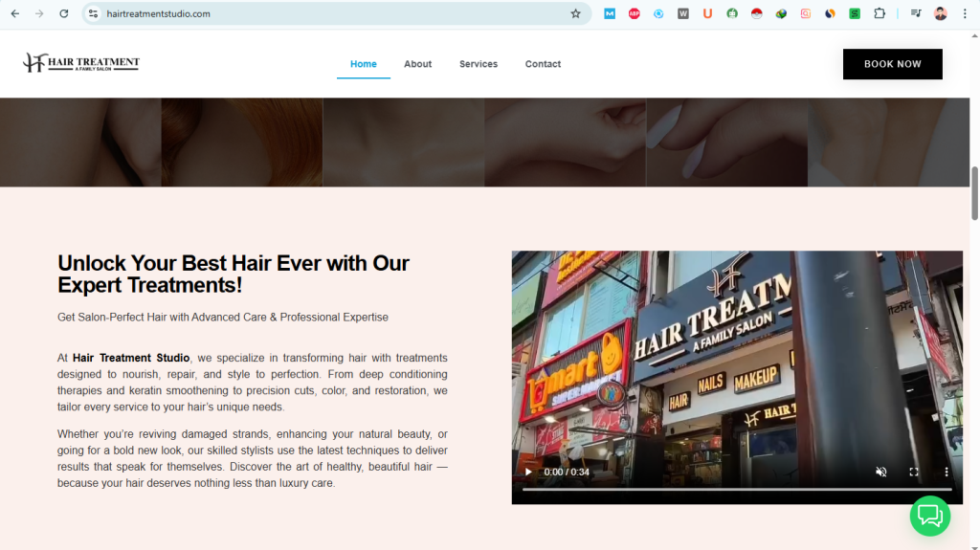
Task: Open the Services menu item
Action: pyautogui.click(x=479, y=64)
